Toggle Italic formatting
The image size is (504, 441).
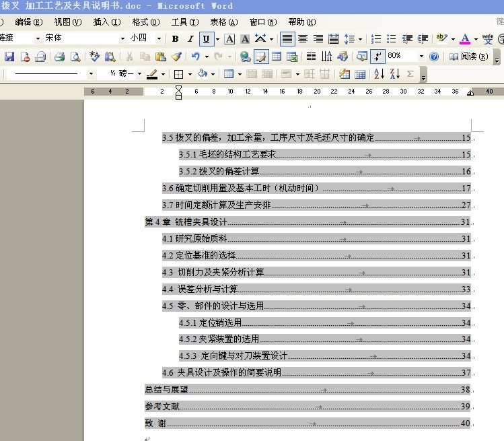point(190,39)
